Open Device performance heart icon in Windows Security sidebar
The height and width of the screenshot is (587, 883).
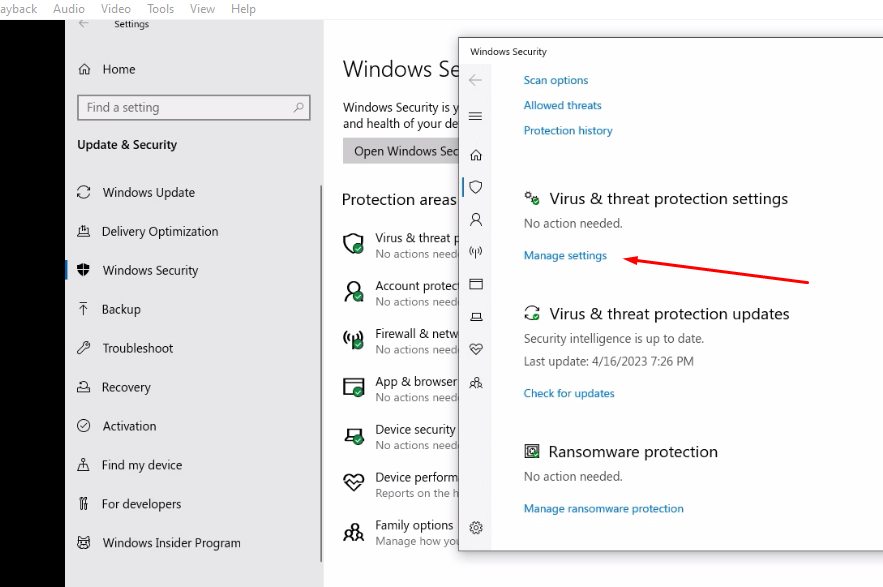click(476, 349)
